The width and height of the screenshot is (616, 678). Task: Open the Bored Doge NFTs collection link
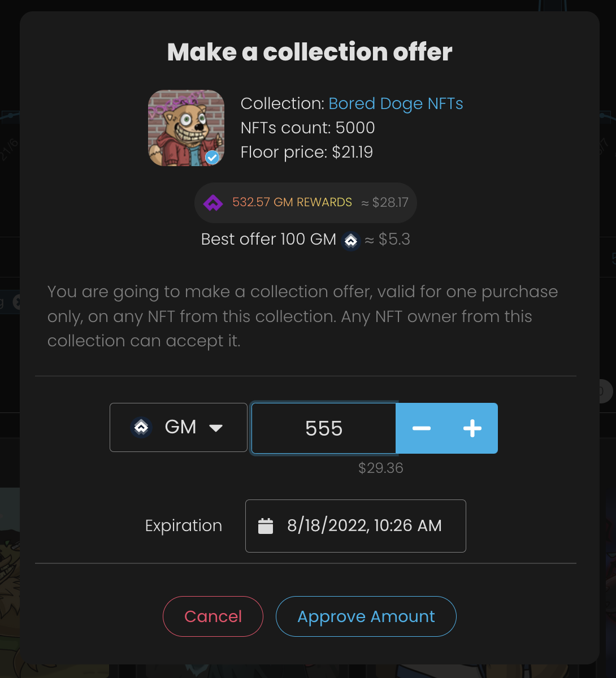tap(396, 104)
